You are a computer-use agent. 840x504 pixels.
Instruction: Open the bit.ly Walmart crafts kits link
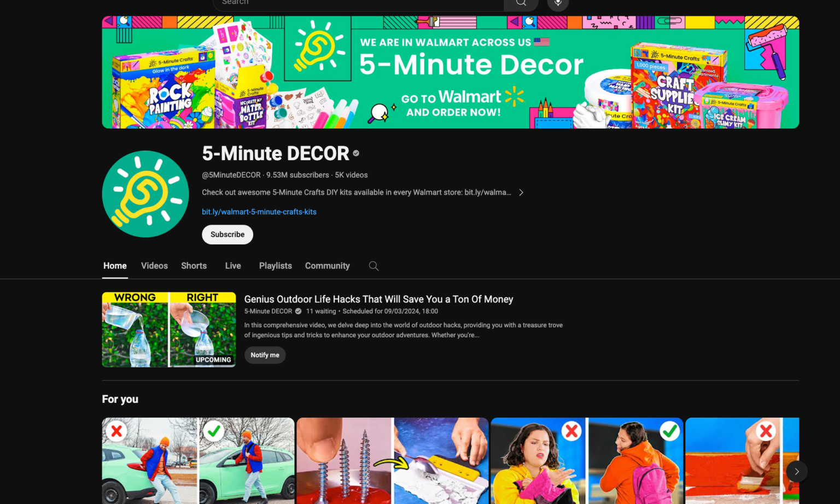[x=259, y=212]
